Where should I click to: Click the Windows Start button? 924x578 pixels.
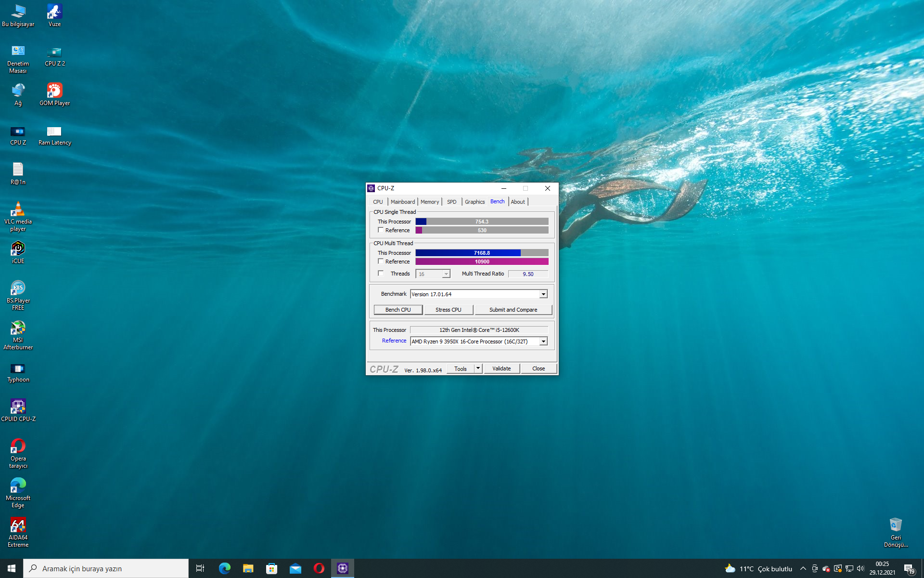pyautogui.click(x=12, y=568)
